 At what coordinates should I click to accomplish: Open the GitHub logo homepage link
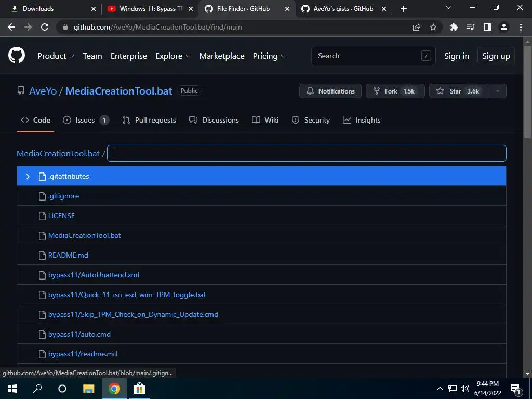pyautogui.click(x=17, y=56)
